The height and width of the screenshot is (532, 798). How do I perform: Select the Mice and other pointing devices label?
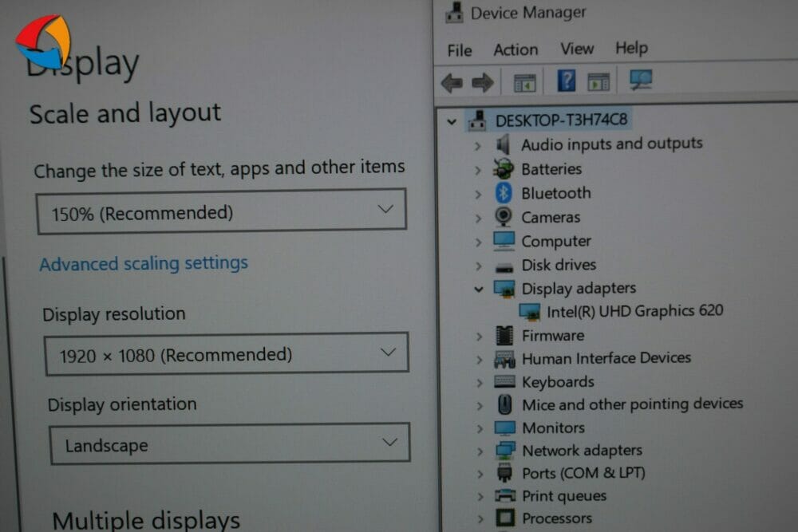(633, 404)
